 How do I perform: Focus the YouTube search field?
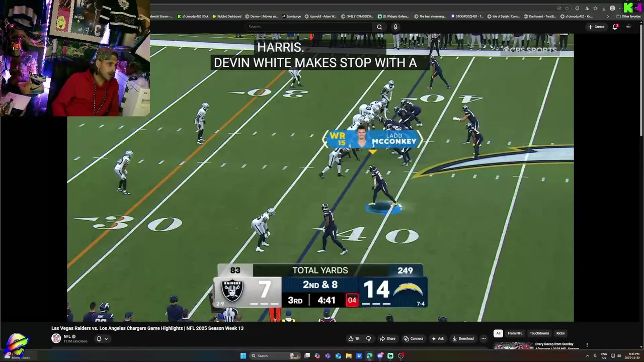(309, 27)
